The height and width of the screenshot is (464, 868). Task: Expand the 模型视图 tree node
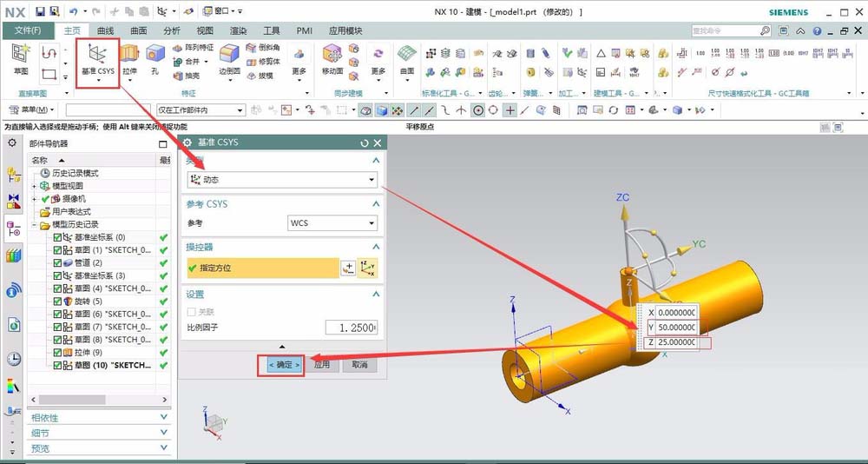pyautogui.click(x=35, y=186)
